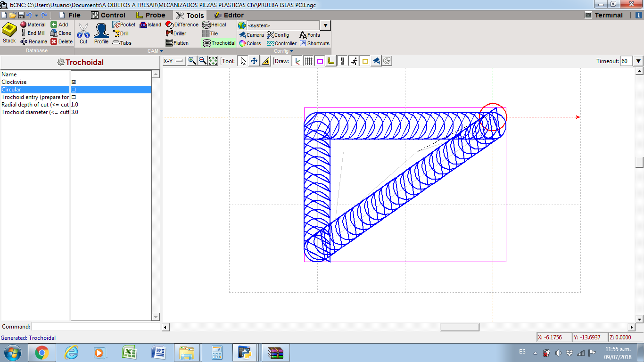Image resolution: width=644 pixels, height=362 pixels.
Task: Open the X-Y view selector
Action: (173, 61)
